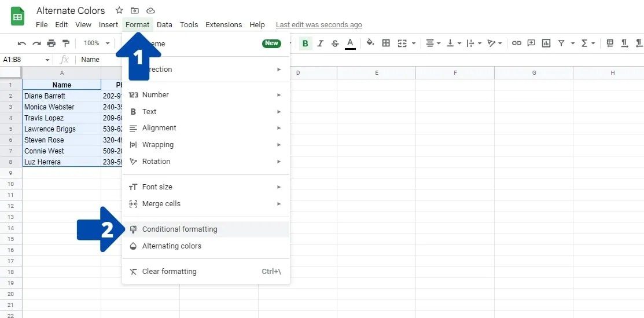
Task: Open the Help menu
Action: pyautogui.click(x=257, y=25)
